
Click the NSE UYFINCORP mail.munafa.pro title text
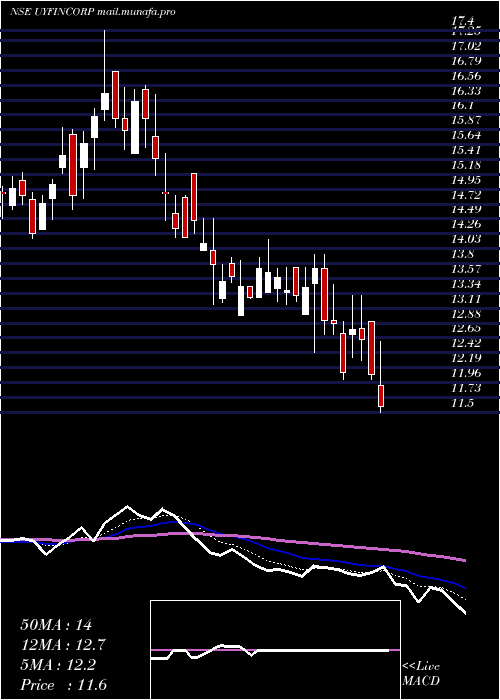[92, 12]
